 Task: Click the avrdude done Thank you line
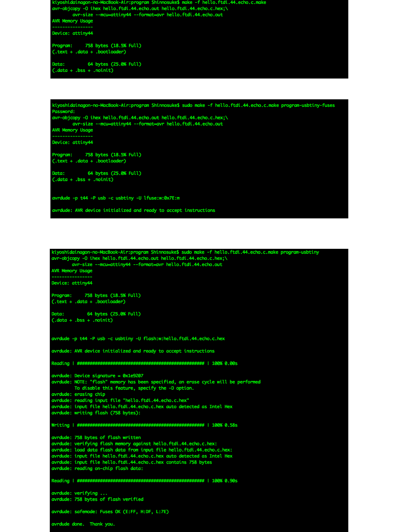[83, 524]
